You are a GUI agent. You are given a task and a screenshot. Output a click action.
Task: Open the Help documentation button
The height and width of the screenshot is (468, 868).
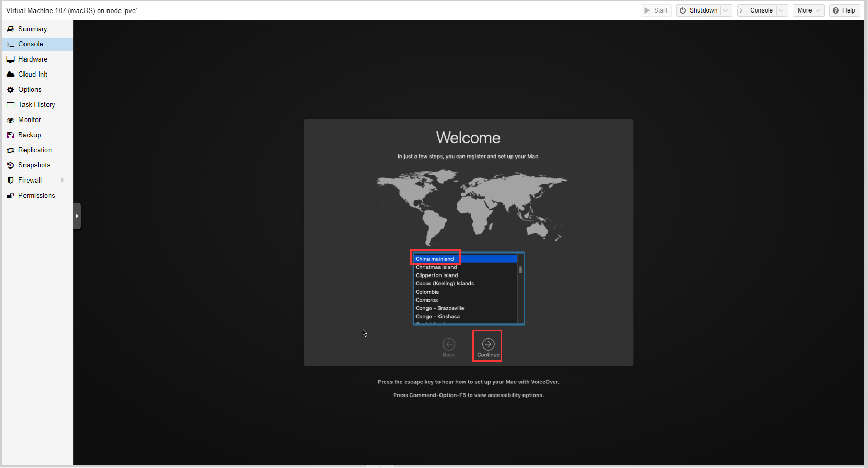(x=844, y=10)
